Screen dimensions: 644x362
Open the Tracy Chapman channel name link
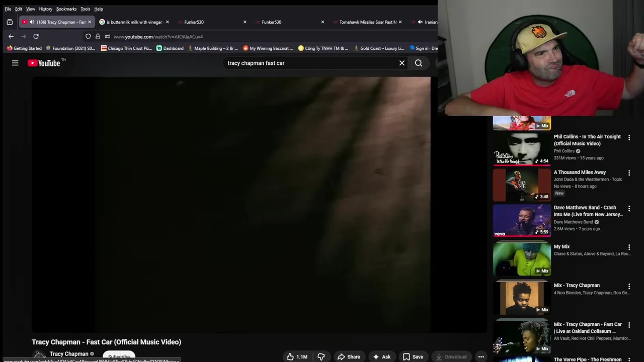click(x=69, y=354)
